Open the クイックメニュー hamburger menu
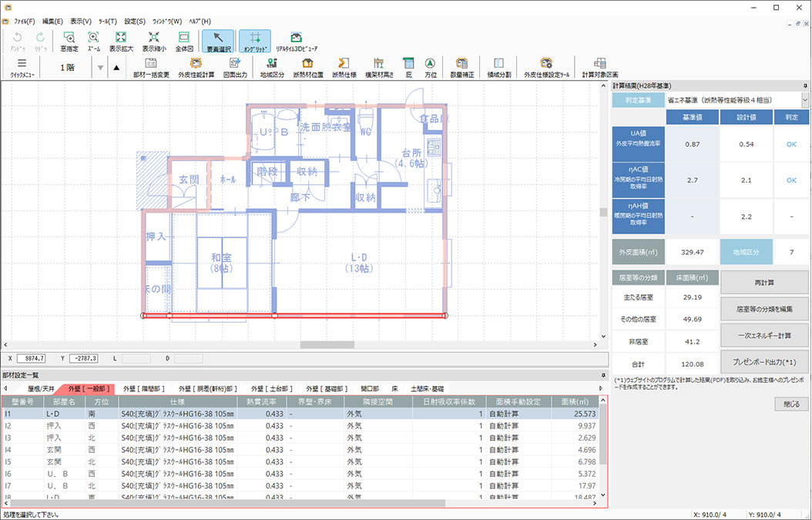This screenshot has width=812, height=520. coord(22,67)
